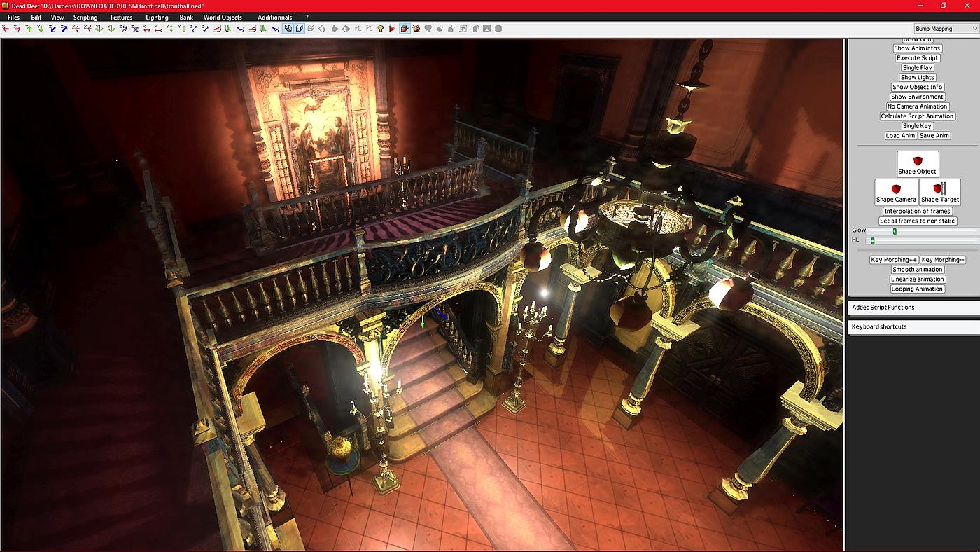This screenshot has width=980, height=552.
Task: Click the Shape Object button
Action: [x=917, y=164]
